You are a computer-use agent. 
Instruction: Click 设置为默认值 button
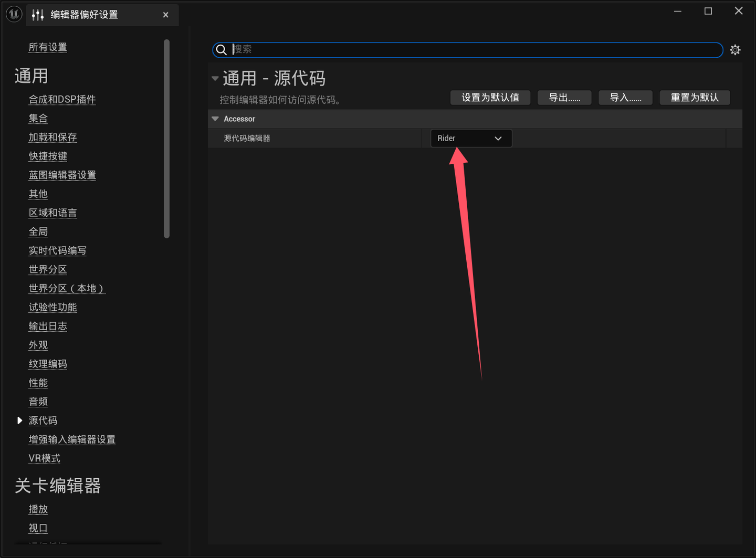[490, 97]
